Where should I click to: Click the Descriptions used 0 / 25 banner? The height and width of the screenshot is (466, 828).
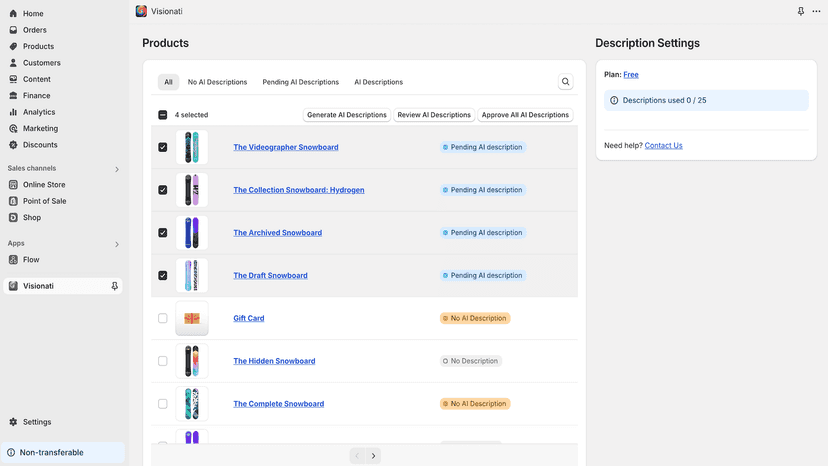[x=706, y=100]
